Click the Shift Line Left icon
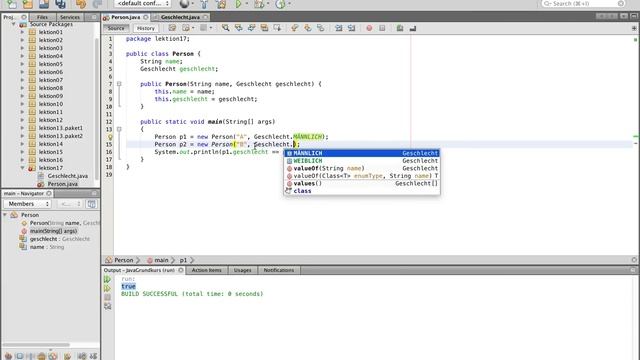The image size is (640, 360). (339, 28)
